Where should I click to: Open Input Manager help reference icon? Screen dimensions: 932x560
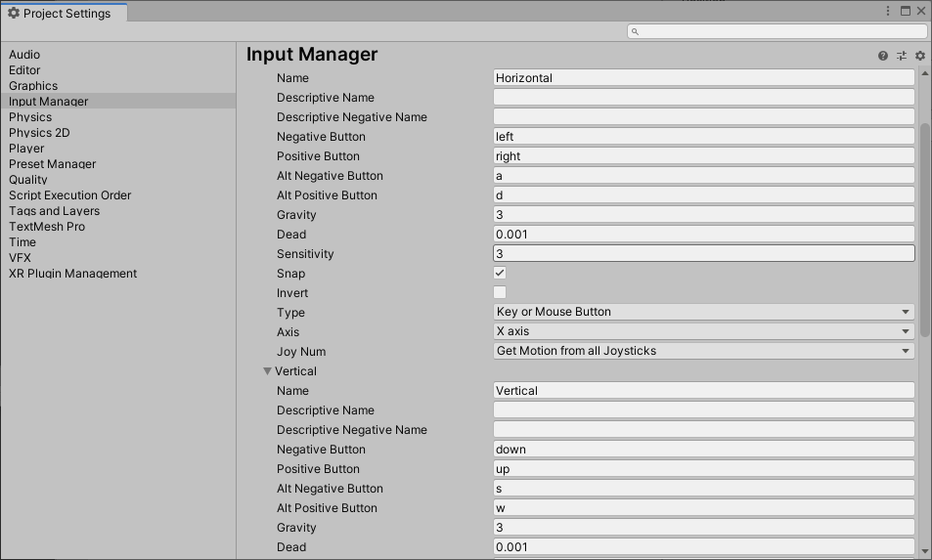click(883, 56)
